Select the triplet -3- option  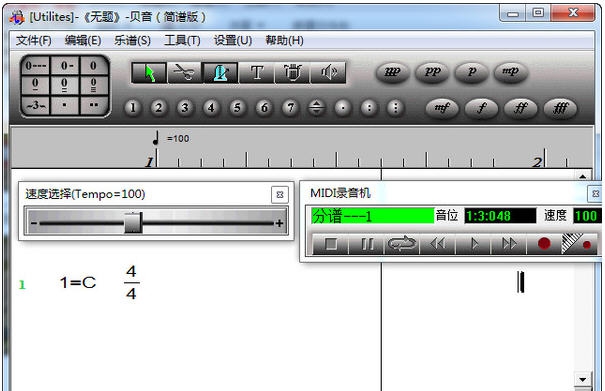(x=35, y=105)
